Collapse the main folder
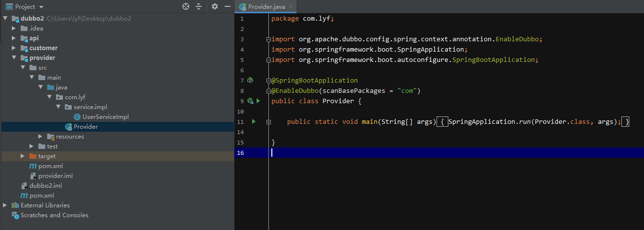This screenshot has width=644, height=230. 32,78
